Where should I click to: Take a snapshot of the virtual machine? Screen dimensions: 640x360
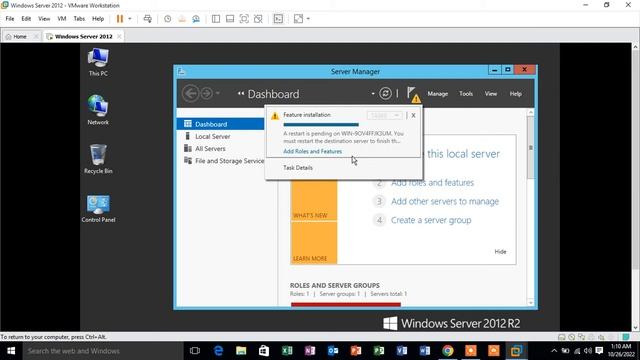click(x=167, y=19)
